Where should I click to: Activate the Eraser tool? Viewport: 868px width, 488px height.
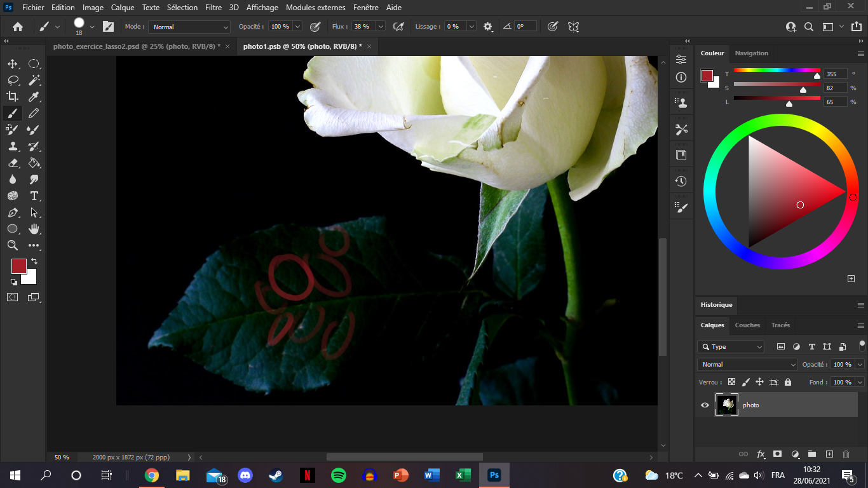(x=13, y=163)
